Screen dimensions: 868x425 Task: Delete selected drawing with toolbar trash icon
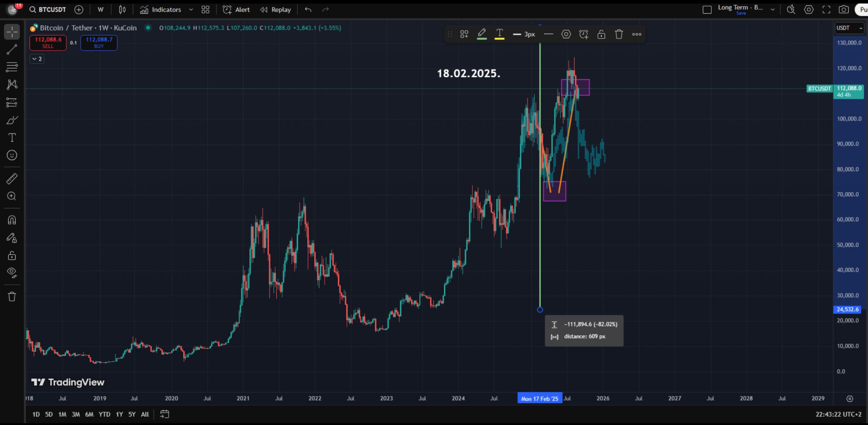[x=619, y=34]
